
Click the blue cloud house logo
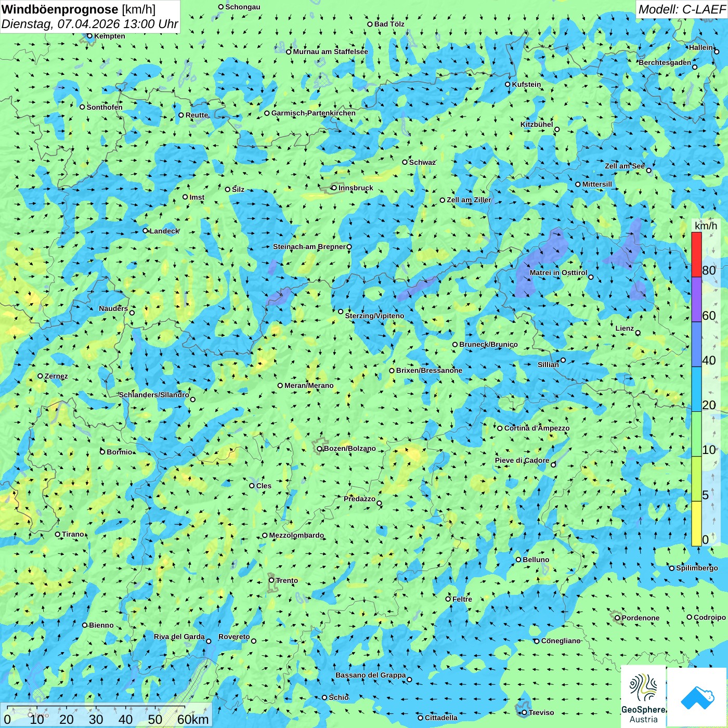point(697,697)
